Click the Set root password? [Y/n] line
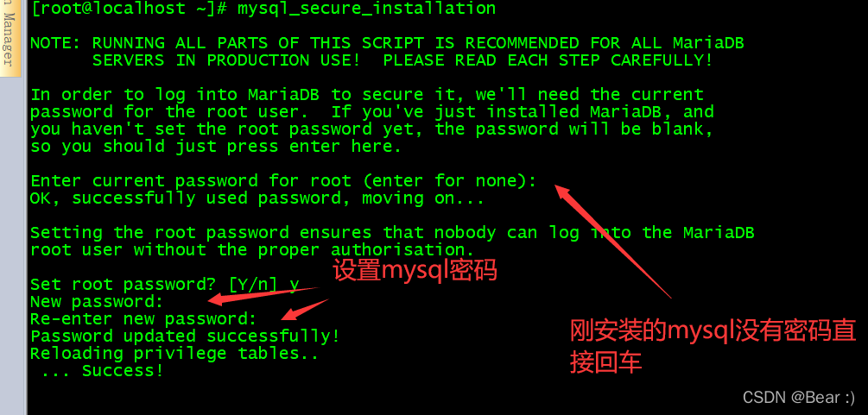Image resolution: width=868 pixels, height=415 pixels. pyautogui.click(x=165, y=285)
